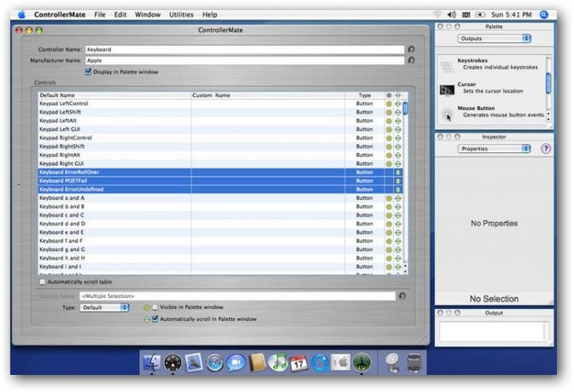The image size is (574, 392).
Task: Open Spotlight search in menu bar
Action: click(544, 15)
